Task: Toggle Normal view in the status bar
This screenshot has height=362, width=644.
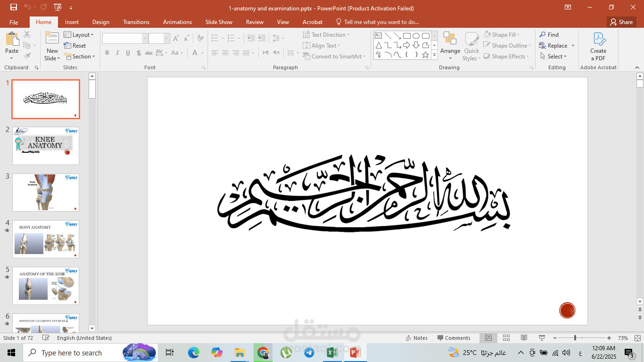Action: pyautogui.click(x=488, y=338)
